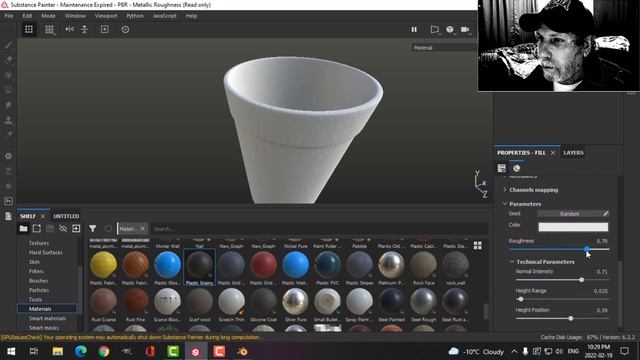Open the File menu
Screen dimensions: 640x360
click(9, 16)
